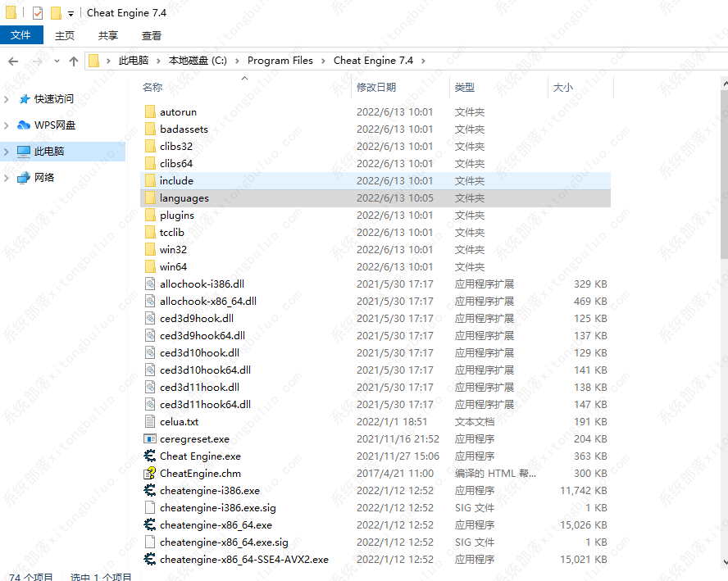Click the autorun folder icon
Image resolution: width=728 pixels, height=581 pixels.
(150, 111)
